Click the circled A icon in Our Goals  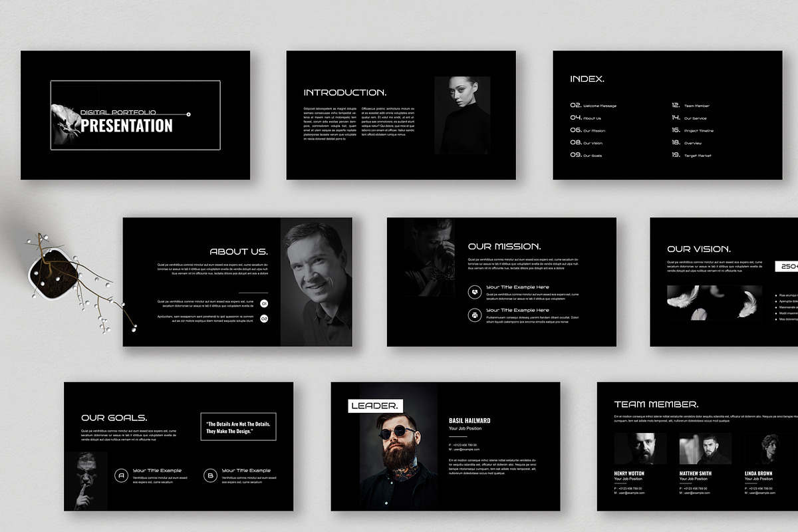(121, 475)
